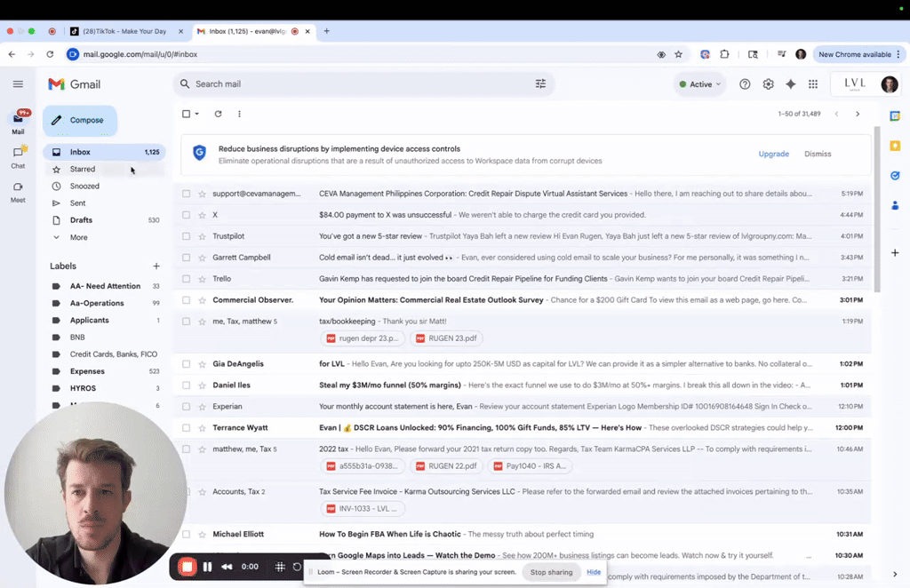Click Stop sharing in the Loom bar
Image resolution: width=910 pixels, height=588 pixels.
[551, 572]
